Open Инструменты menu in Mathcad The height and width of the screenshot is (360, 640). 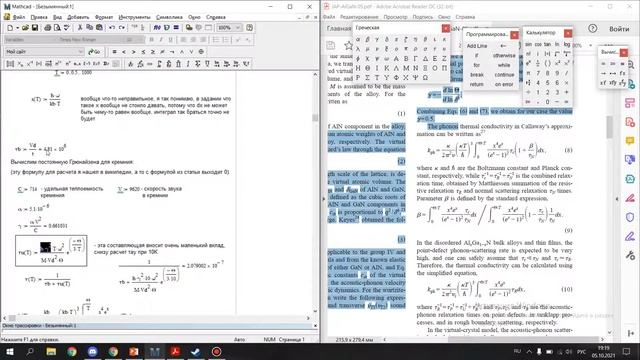pos(134,17)
